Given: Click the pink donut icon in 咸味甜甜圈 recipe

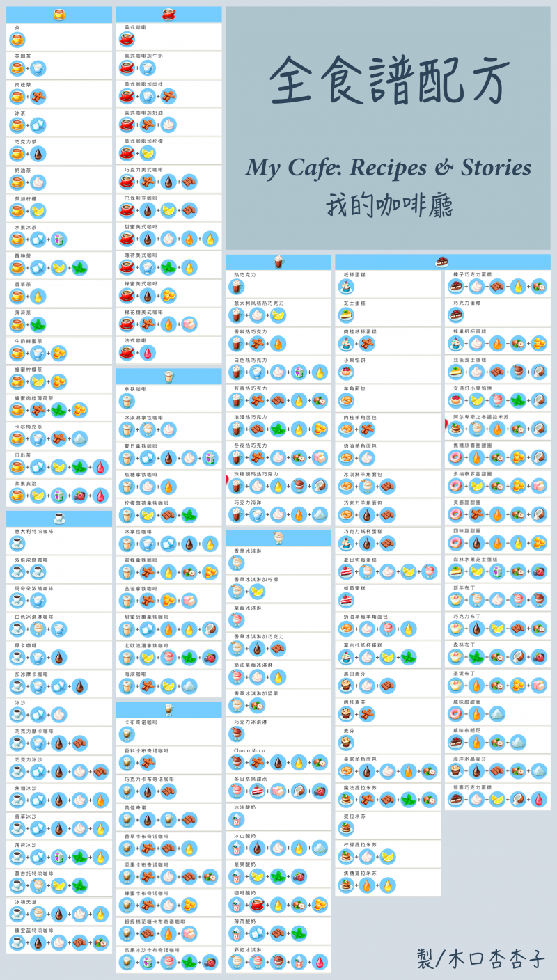Looking at the screenshot, I should pyautogui.click(x=455, y=714).
